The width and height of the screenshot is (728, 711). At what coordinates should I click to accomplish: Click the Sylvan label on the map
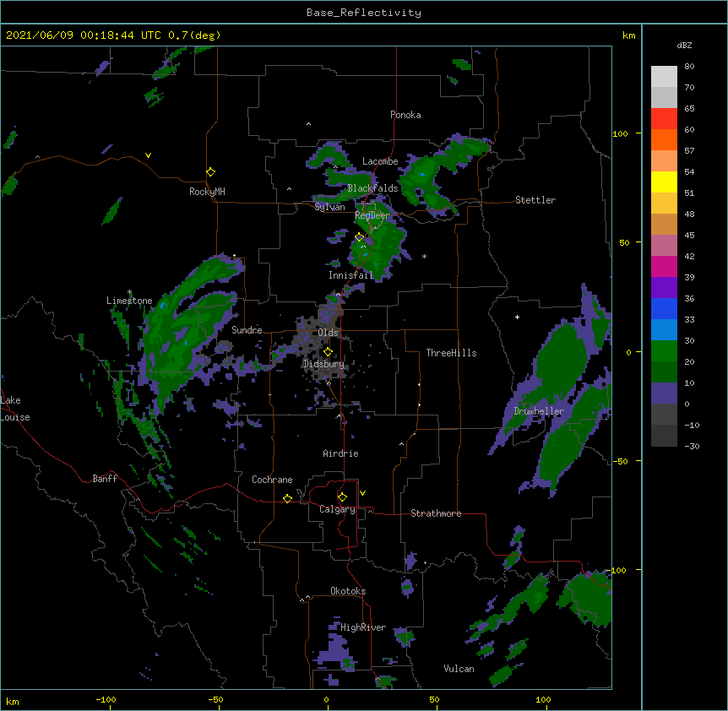329,207
